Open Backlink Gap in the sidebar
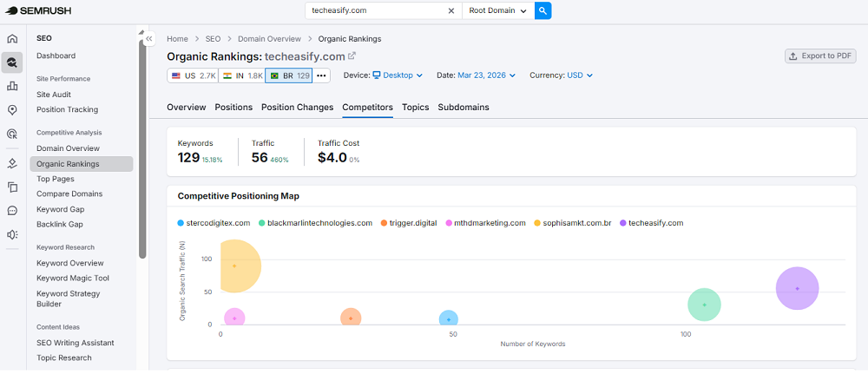Viewport: 868px width, 374px height. pos(60,224)
